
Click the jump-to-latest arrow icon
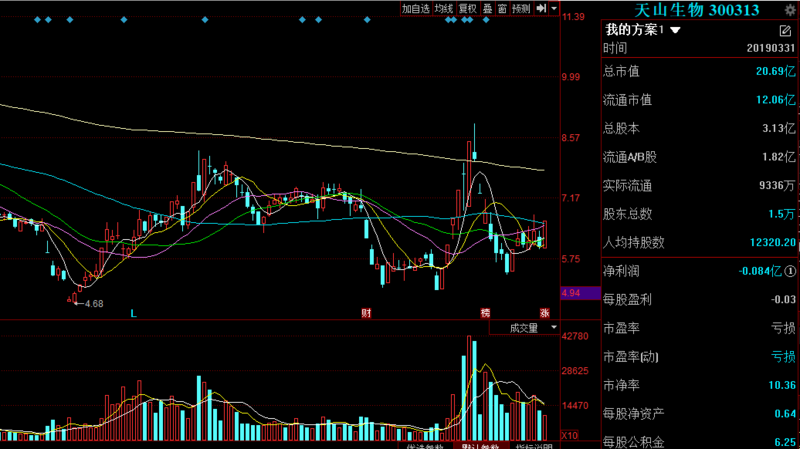coord(541,9)
